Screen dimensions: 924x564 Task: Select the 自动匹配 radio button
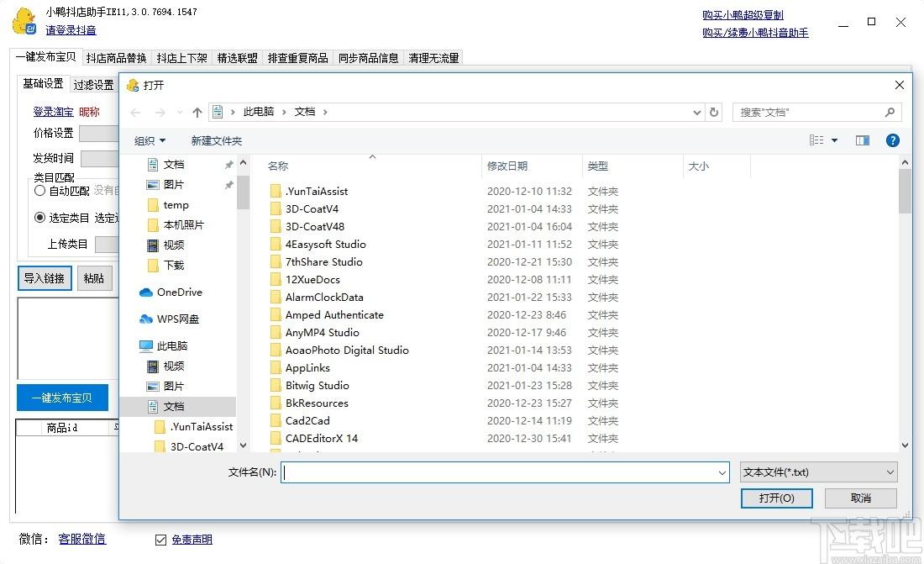39,191
